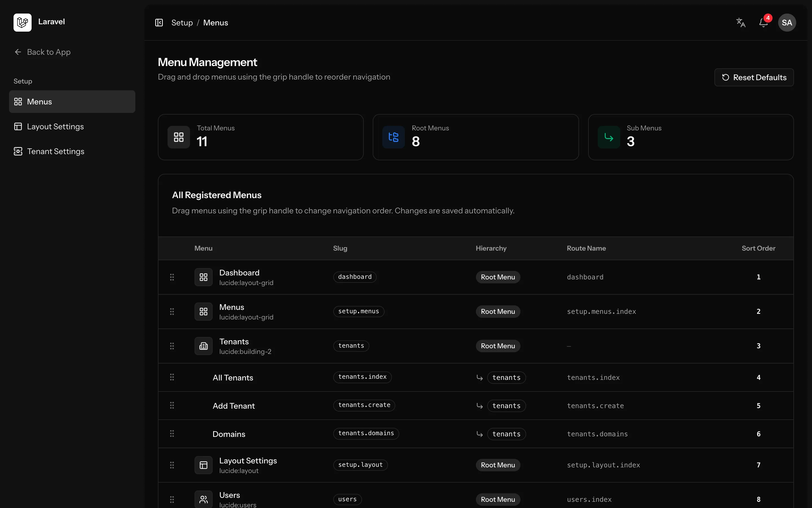Click the Dashboard layout-grid row icon
The width and height of the screenshot is (812, 508).
coord(204,277)
